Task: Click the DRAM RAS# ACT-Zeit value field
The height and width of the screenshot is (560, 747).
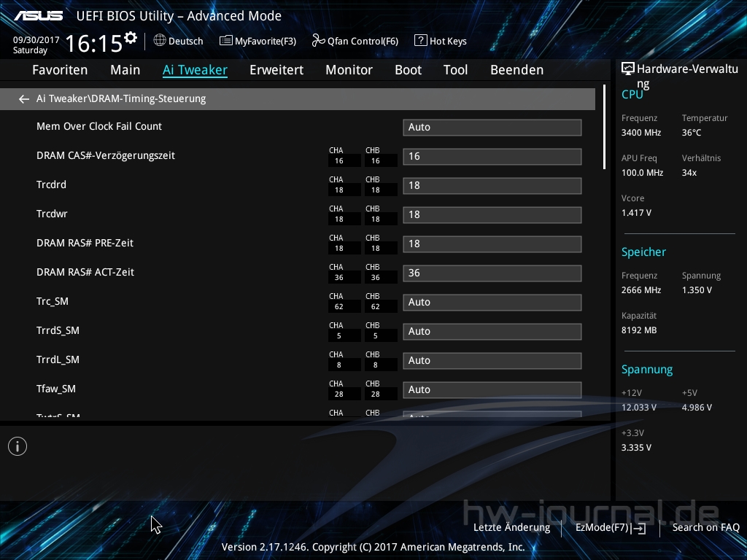Action: pyautogui.click(x=492, y=273)
